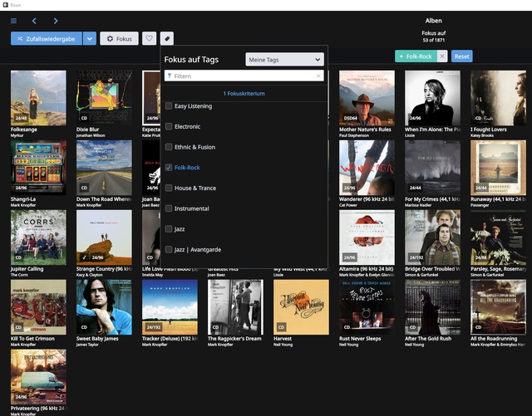Check the Instrumental checkbox

click(169, 208)
